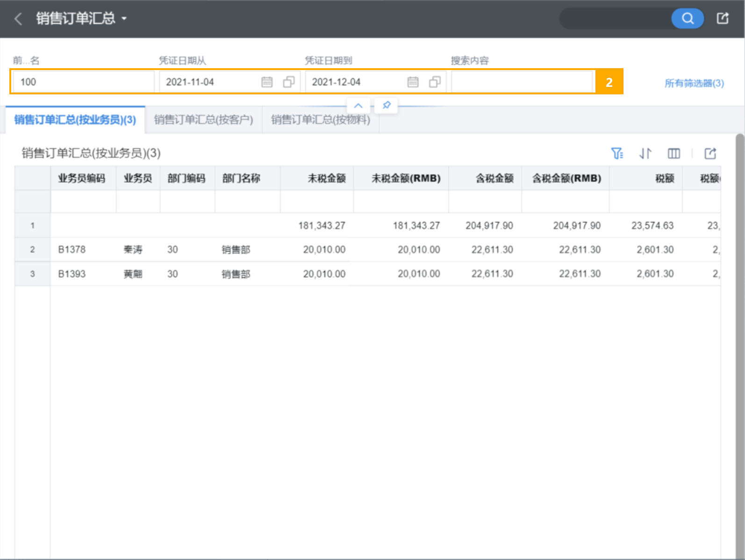Click filter cell under 部门名称
The image size is (745, 560).
point(248,201)
